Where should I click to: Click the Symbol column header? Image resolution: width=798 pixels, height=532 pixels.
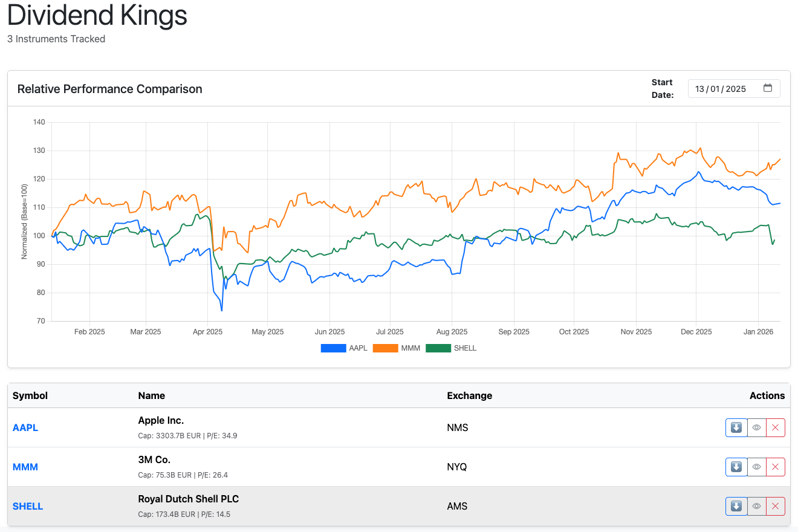30,395
